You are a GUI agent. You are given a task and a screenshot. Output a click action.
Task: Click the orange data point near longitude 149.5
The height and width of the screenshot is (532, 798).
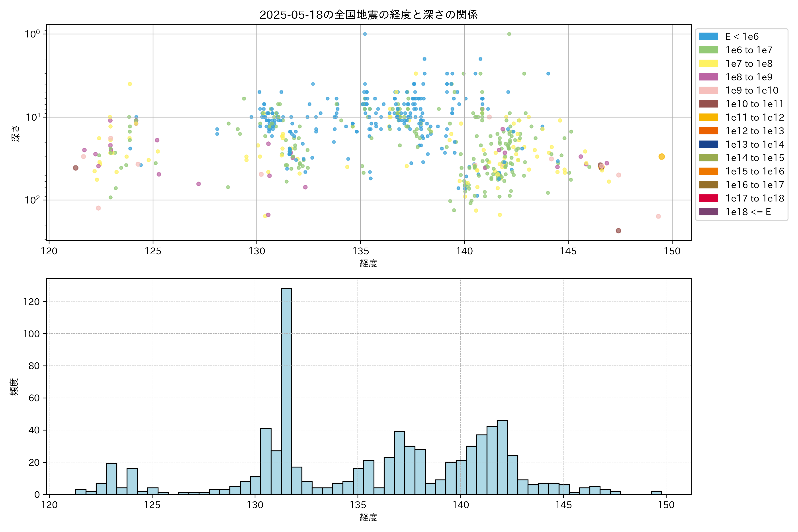(x=662, y=157)
